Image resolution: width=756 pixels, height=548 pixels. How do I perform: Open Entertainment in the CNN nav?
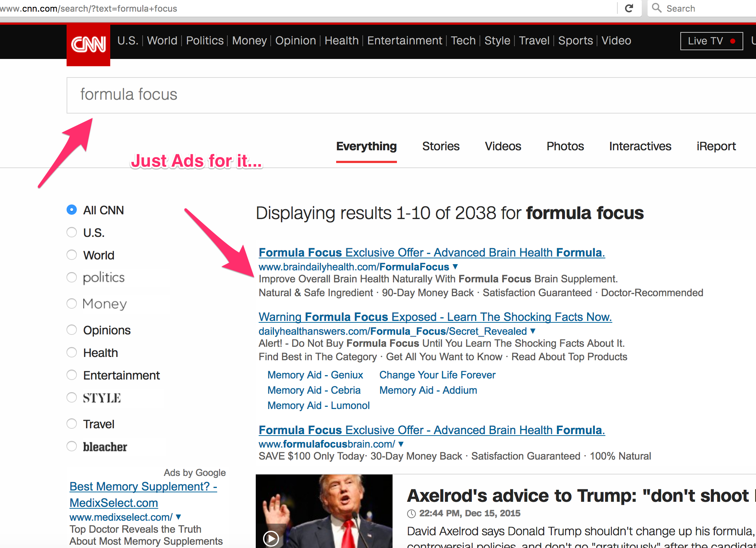[405, 40]
